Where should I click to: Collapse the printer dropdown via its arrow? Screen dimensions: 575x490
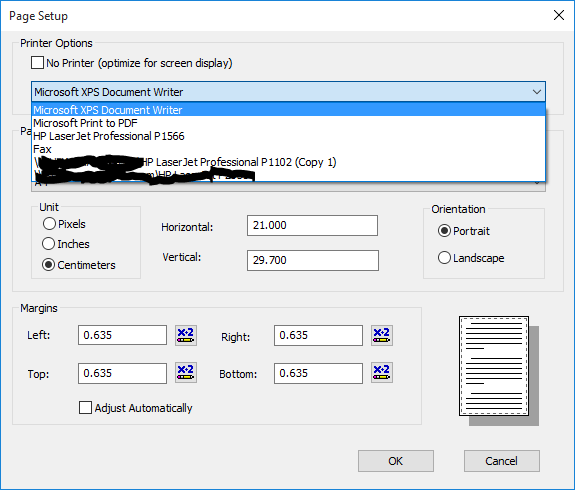click(x=536, y=92)
